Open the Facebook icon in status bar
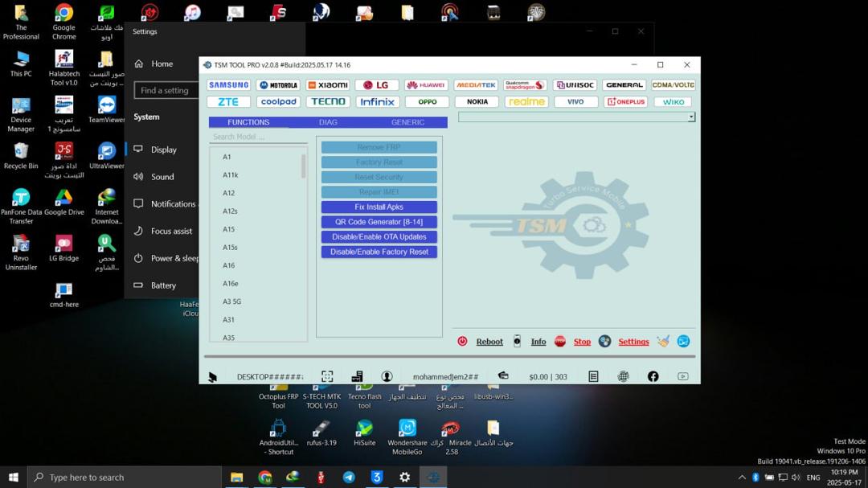868x488 pixels. 653,377
